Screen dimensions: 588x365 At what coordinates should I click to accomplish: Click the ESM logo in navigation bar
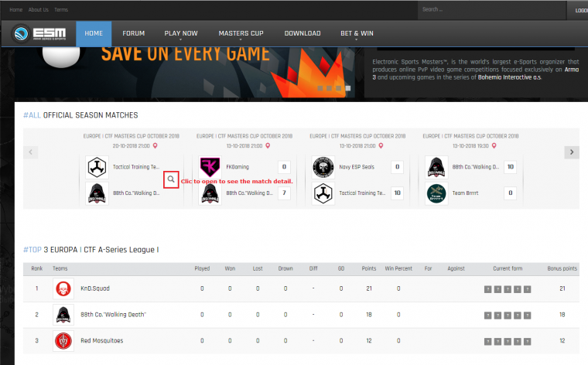[38, 34]
